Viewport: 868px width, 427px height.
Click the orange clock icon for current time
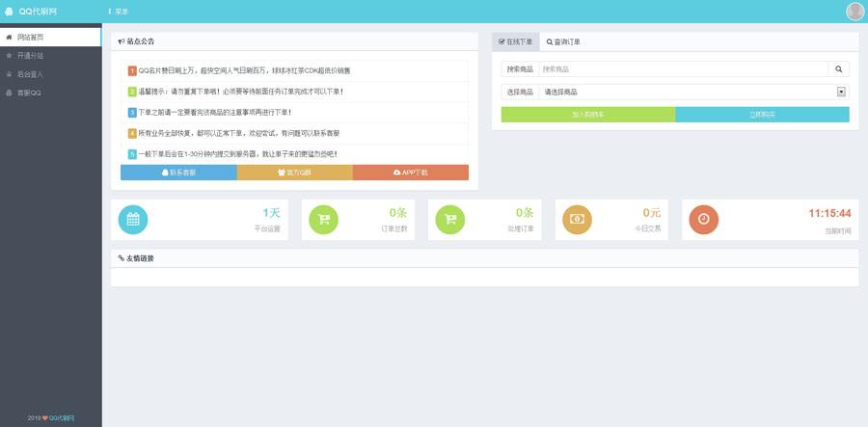pos(703,220)
